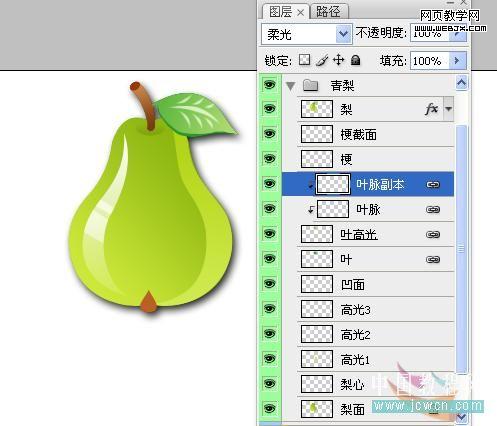
Task: Click the link icon on 叶脉副本 layer
Action: pos(433,184)
